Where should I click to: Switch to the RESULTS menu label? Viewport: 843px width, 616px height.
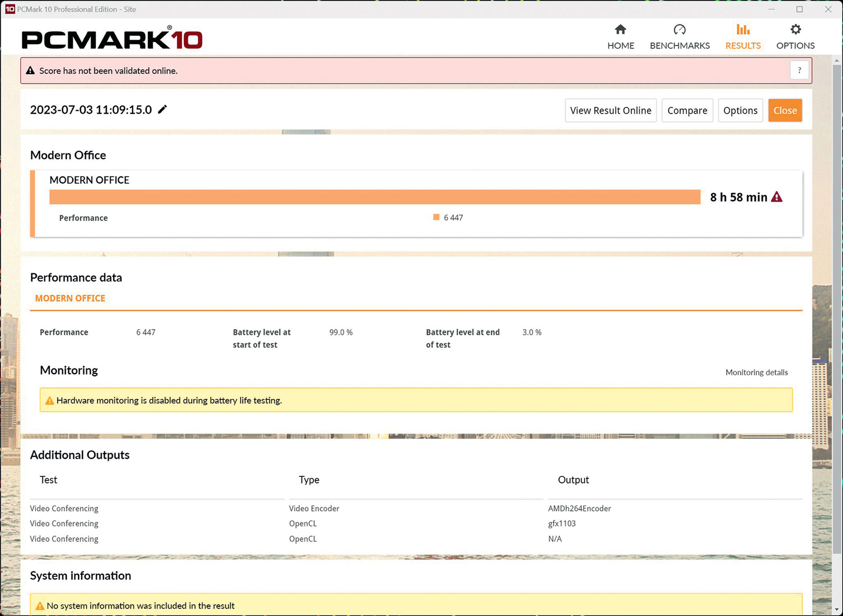tap(742, 46)
